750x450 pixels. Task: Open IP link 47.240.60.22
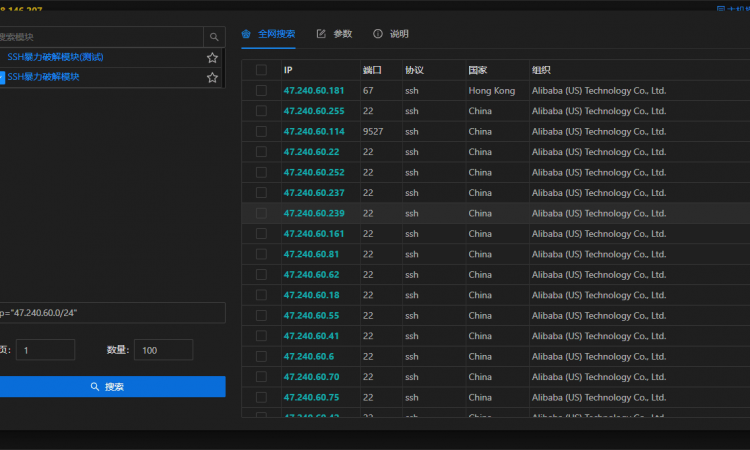tap(311, 152)
